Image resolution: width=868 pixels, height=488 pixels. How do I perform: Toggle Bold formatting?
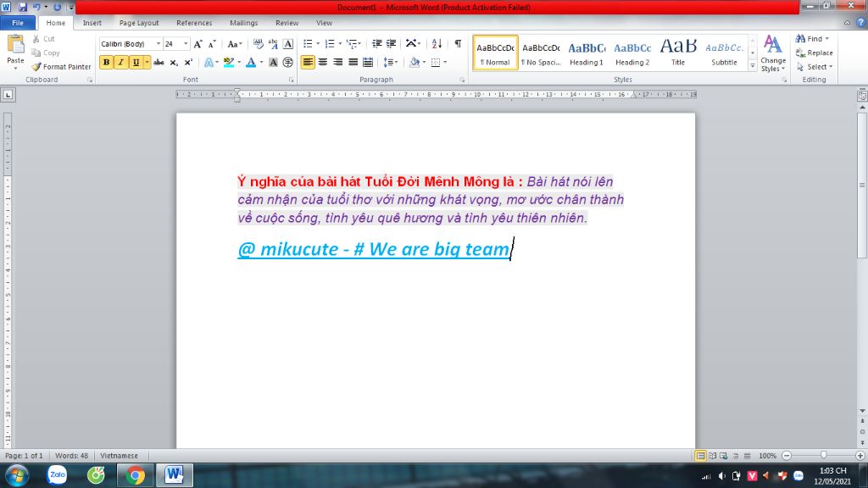tap(106, 62)
